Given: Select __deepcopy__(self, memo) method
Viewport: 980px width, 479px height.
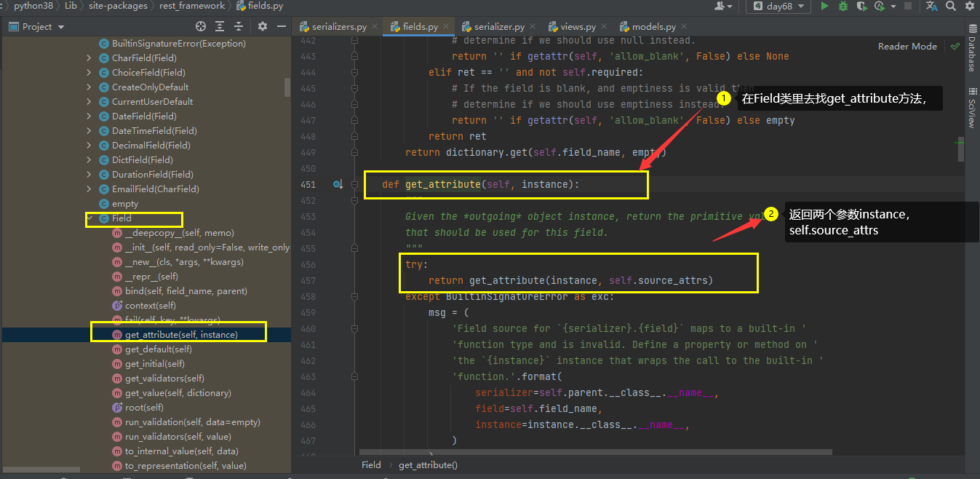Looking at the screenshot, I should [180, 233].
